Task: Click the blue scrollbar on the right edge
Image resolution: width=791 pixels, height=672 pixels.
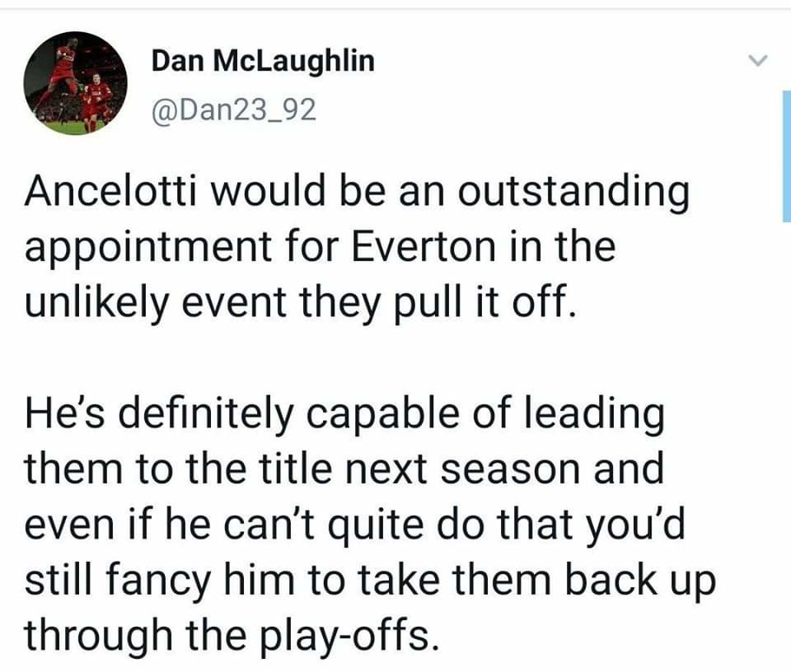Action: pos(785,155)
